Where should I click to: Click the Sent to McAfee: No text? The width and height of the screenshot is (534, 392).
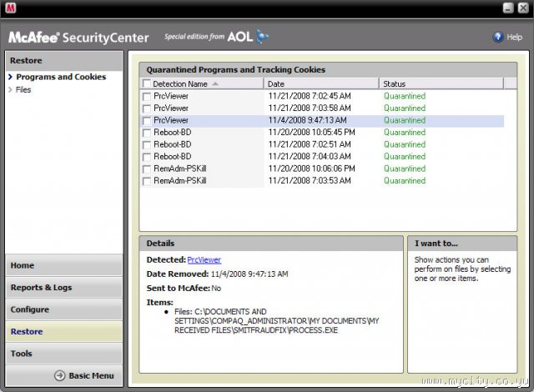click(x=184, y=289)
